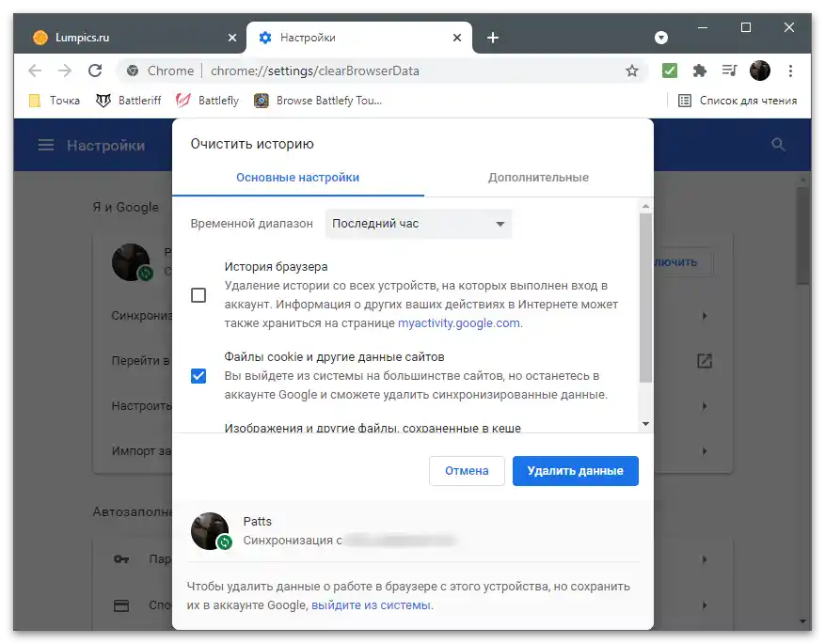This screenshot has height=644, width=825.
Task: Open a new tab with plus
Action: point(493,38)
